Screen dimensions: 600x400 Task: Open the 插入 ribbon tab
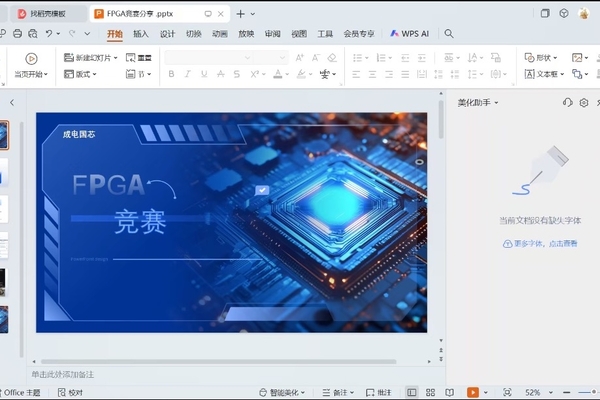click(x=141, y=33)
